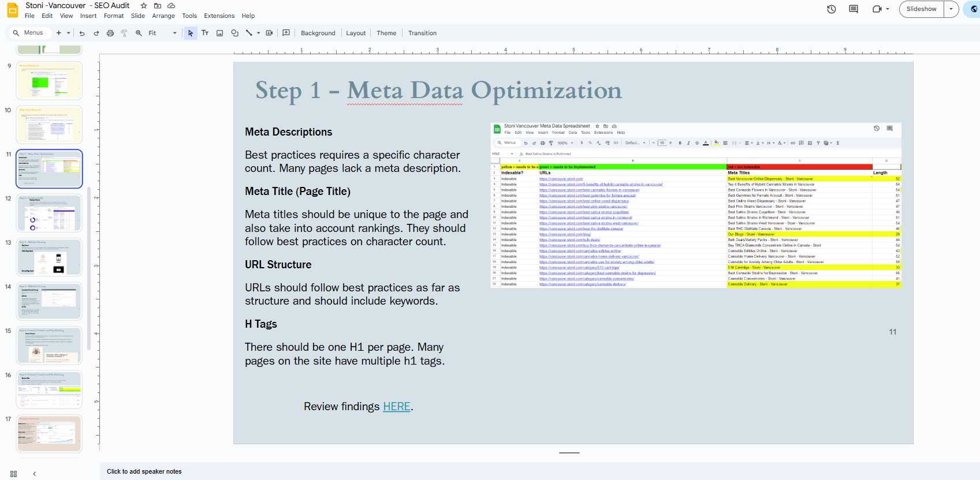980x480 pixels.
Task: Choose the Select arrow cursor tool
Action: pyautogui.click(x=191, y=33)
